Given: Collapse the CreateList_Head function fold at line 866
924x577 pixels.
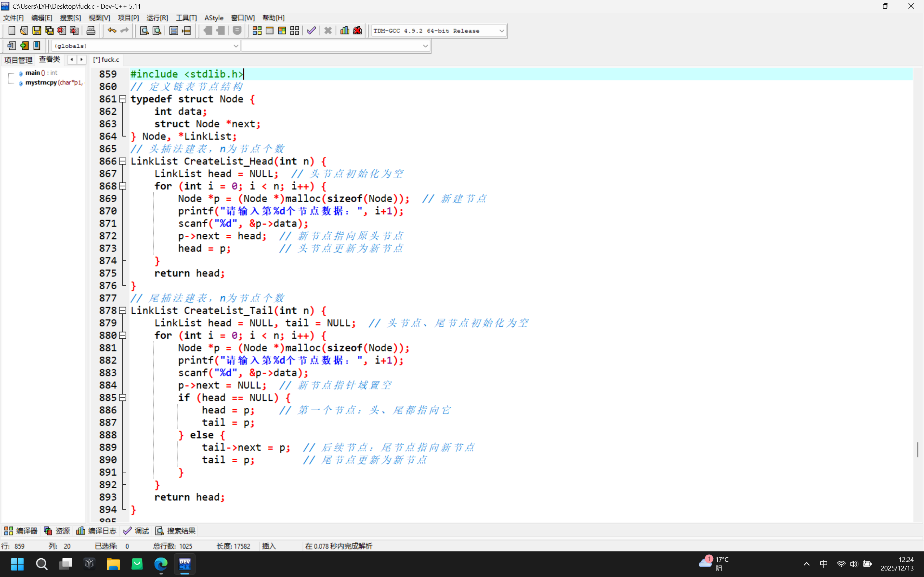Looking at the screenshot, I should tap(123, 162).
